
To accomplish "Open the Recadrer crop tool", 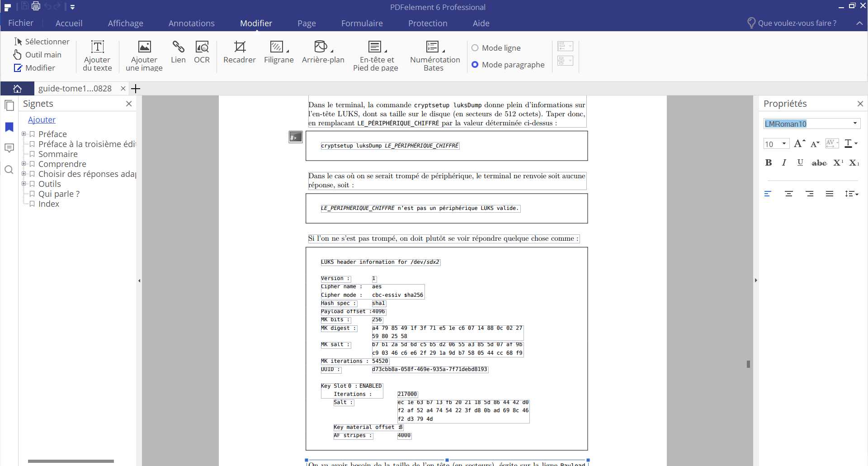I will pos(240,52).
